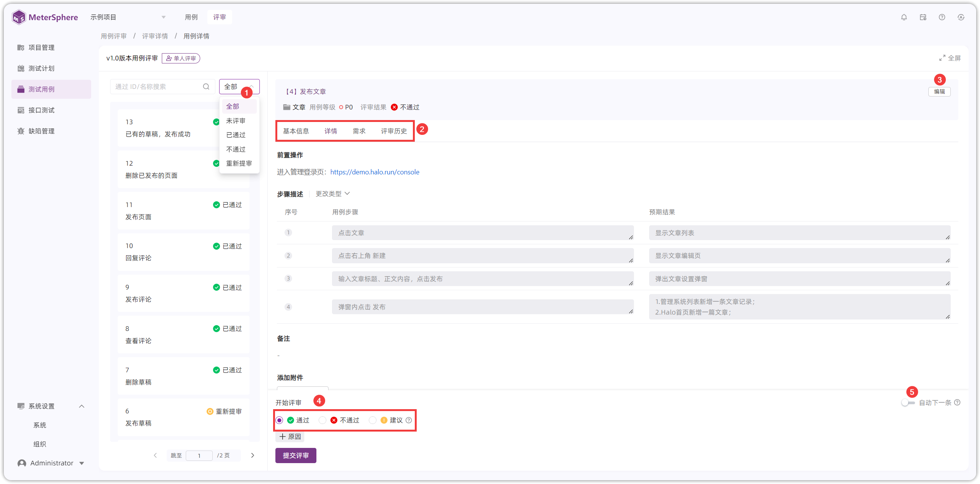Choose 已通过 in the filter list
The width and height of the screenshot is (980, 484).
[239, 135]
